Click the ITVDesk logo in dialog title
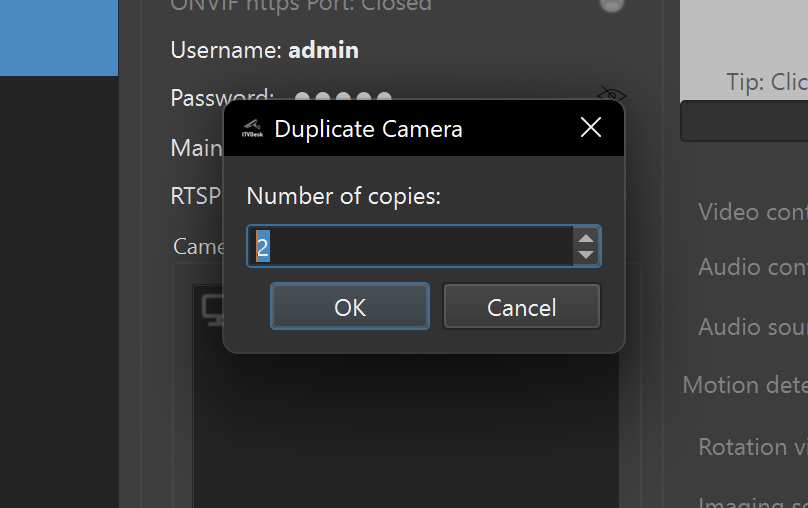Image resolution: width=808 pixels, height=508 pixels. 253,128
